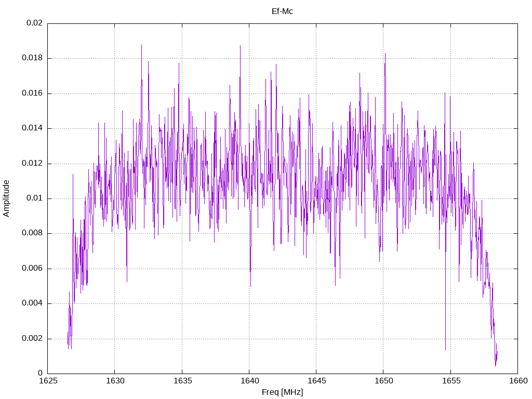Click y-axis tick label 0.004
Screen dimensions: 532x399
point(32,303)
